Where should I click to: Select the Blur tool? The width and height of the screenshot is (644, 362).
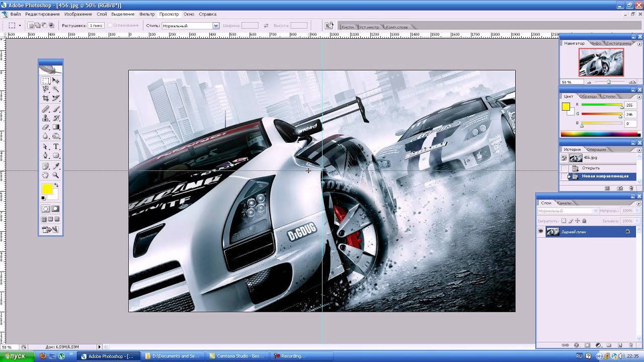(x=45, y=136)
